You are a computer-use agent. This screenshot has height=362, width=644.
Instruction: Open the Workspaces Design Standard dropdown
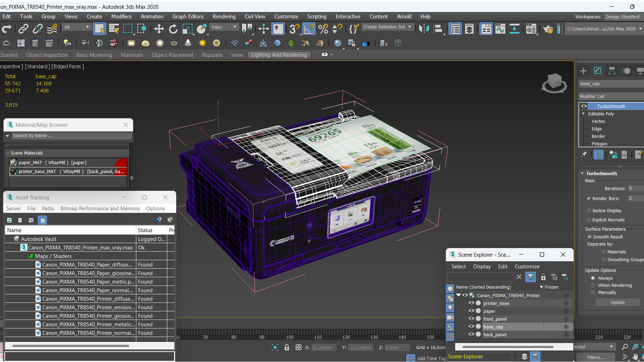click(624, 17)
